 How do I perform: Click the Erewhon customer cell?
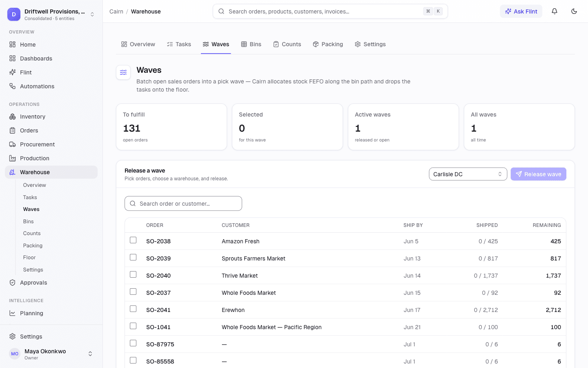(233, 310)
